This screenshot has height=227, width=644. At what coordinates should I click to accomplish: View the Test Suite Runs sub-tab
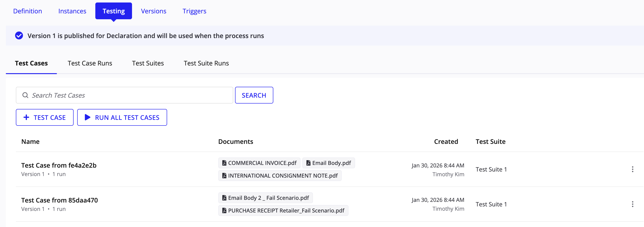(206, 63)
